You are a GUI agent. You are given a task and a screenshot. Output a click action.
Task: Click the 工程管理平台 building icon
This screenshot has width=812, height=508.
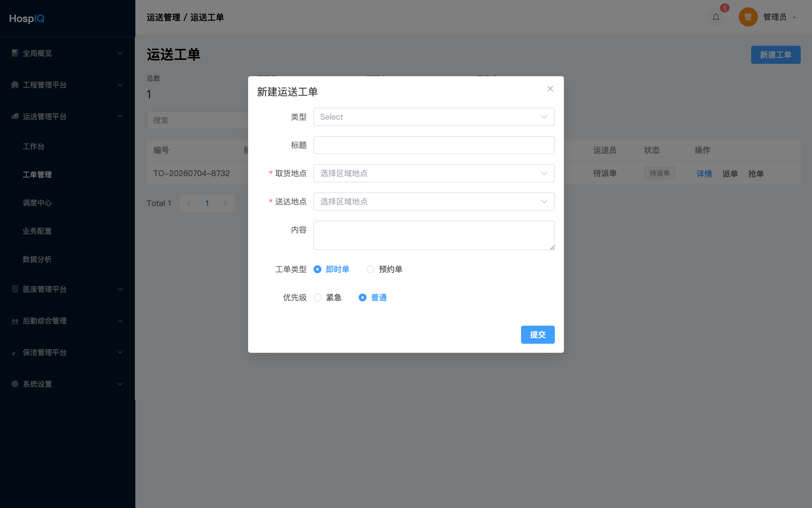pos(15,85)
